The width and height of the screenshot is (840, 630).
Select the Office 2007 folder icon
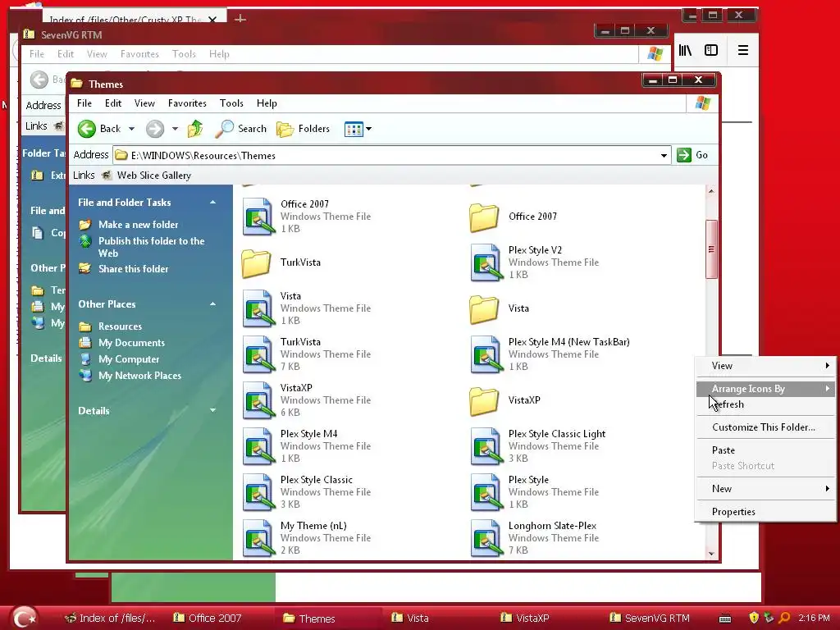(x=484, y=217)
